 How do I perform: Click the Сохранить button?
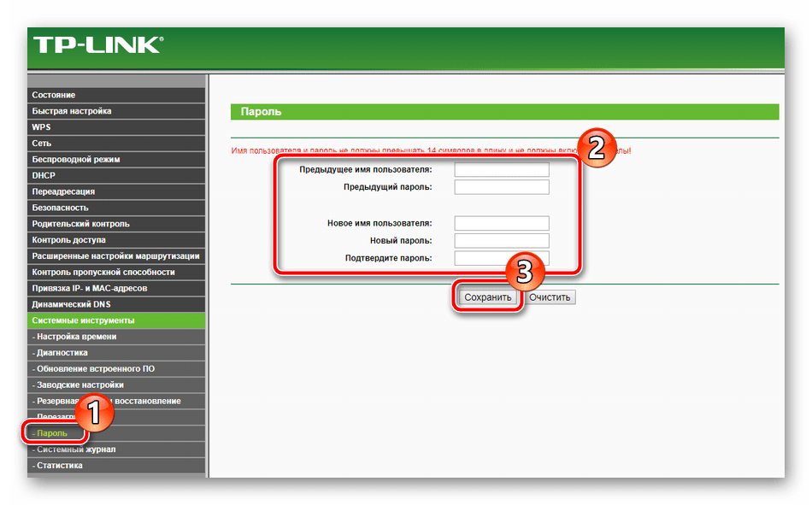[487, 297]
